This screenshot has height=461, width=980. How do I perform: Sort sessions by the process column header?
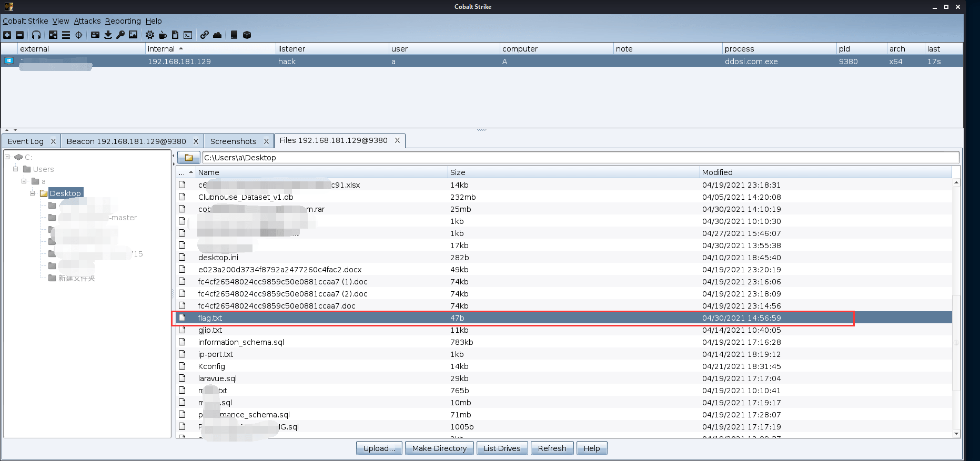point(779,48)
